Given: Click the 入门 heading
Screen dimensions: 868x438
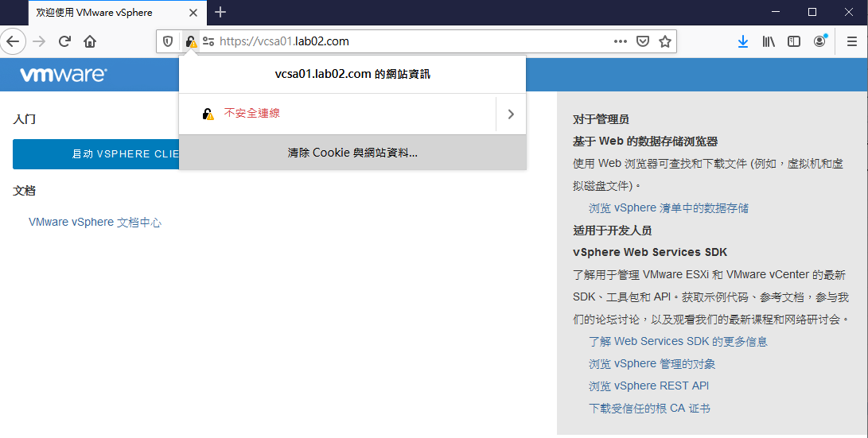Looking at the screenshot, I should point(25,119).
